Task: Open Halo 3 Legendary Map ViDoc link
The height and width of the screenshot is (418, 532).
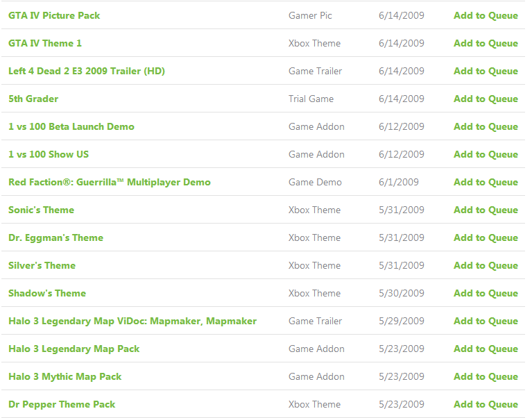Action: (x=132, y=321)
